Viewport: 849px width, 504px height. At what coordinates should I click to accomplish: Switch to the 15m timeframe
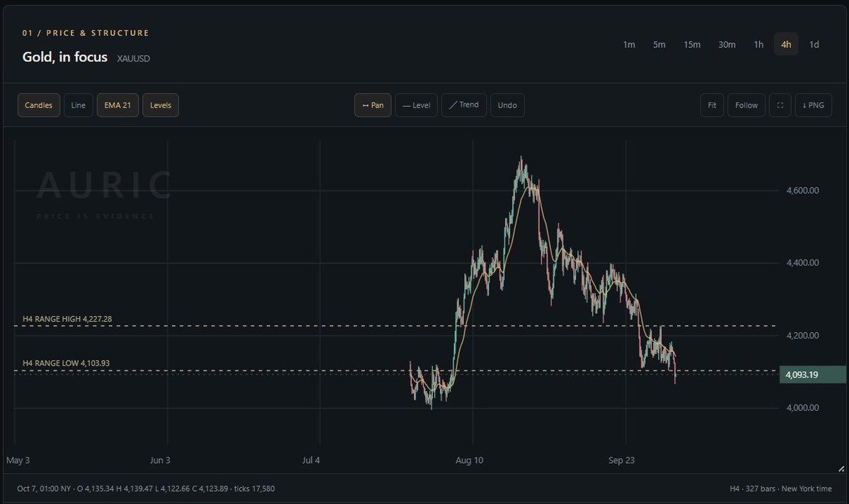tap(692, 45)
